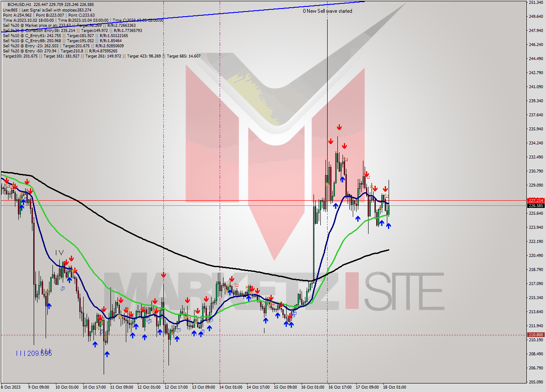Click the 223.940 price axis label
This screenshot has width=546, height=392.
tap(535, 228)
